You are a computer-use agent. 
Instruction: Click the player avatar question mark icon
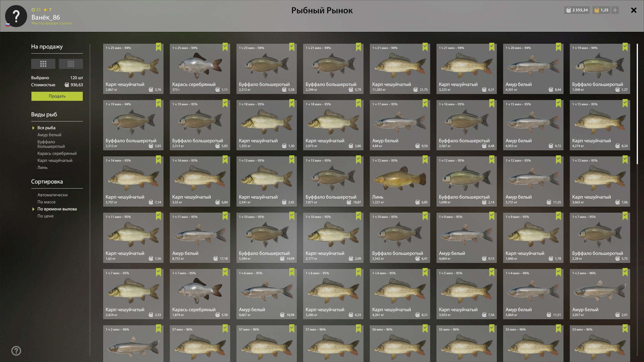point(16,16)
